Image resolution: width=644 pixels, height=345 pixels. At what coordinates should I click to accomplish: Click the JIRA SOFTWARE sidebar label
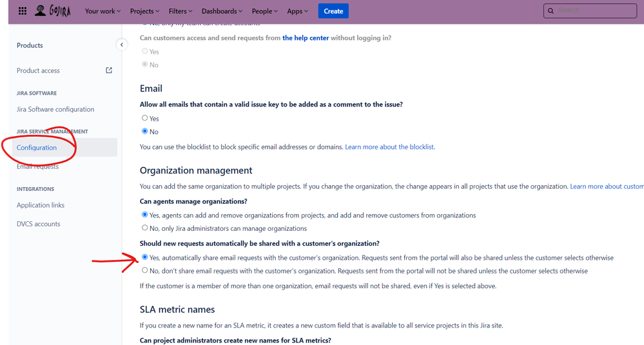tap(37, 94)
